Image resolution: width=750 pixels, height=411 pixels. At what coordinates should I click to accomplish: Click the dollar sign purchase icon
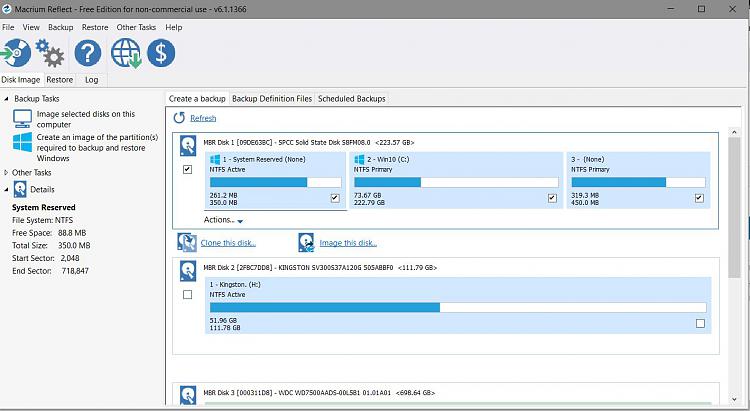coord(161,53)
